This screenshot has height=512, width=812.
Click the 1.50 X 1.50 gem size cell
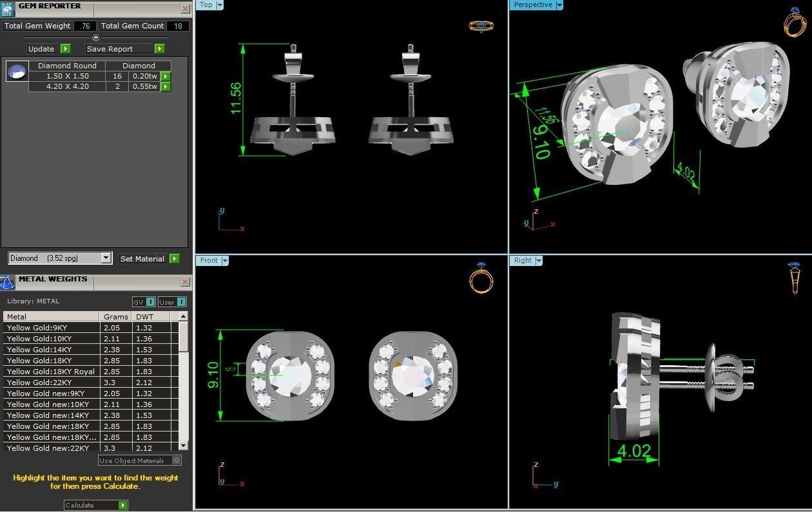[67, 76]
